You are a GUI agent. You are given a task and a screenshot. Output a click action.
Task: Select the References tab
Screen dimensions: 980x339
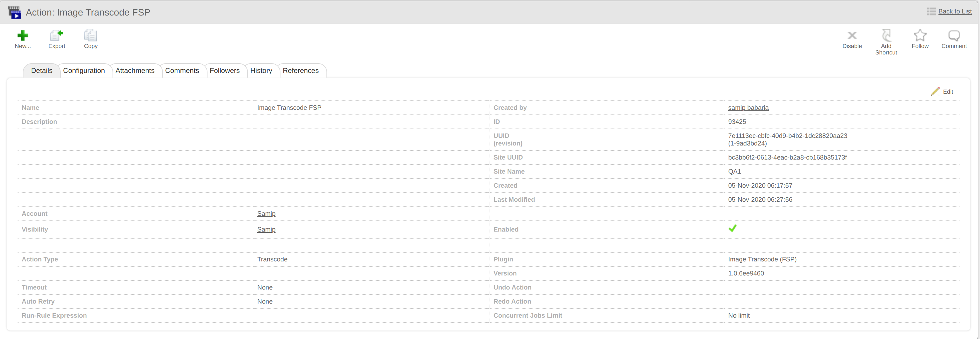tap(301, 70)
